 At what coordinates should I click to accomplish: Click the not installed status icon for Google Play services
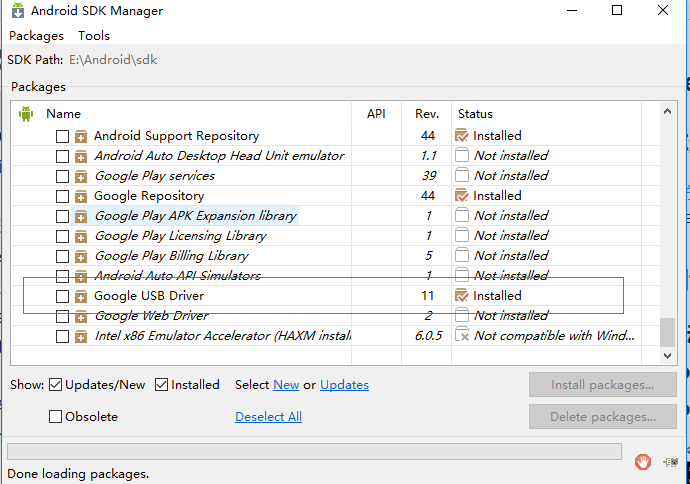point(462,175)
